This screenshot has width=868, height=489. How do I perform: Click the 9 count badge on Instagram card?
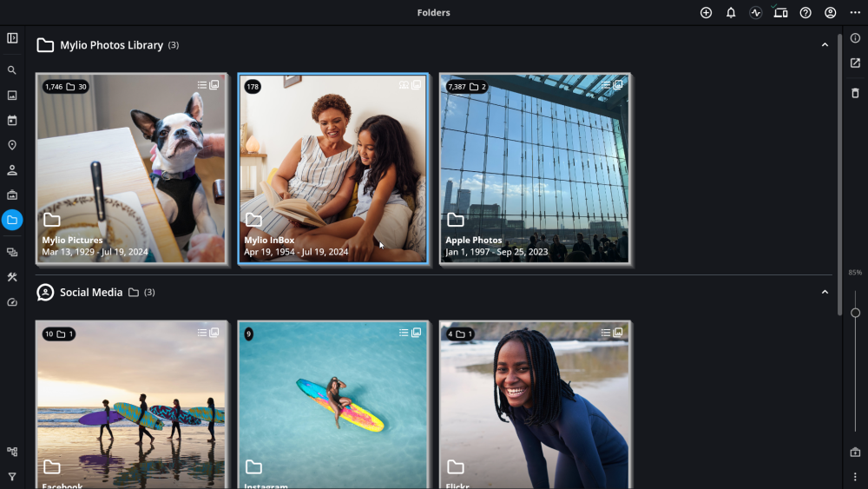click(248, 334)
